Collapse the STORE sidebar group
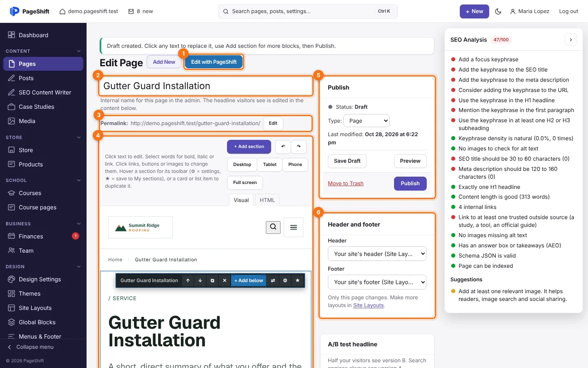Image resolution: width=588 pixels, height=368 pixels. 79,137
